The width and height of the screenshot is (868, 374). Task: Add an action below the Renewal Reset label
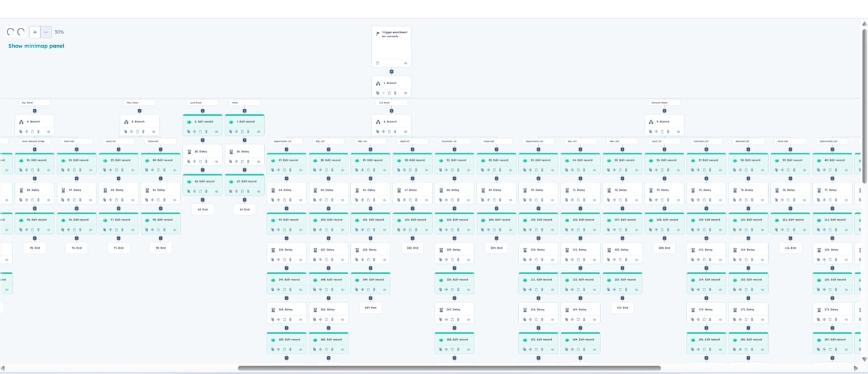tap(664, 110)
